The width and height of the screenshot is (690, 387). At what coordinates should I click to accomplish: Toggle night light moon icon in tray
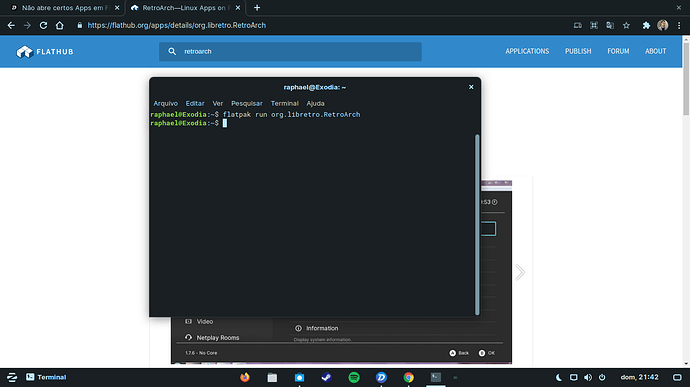click(x=558, y=377)
